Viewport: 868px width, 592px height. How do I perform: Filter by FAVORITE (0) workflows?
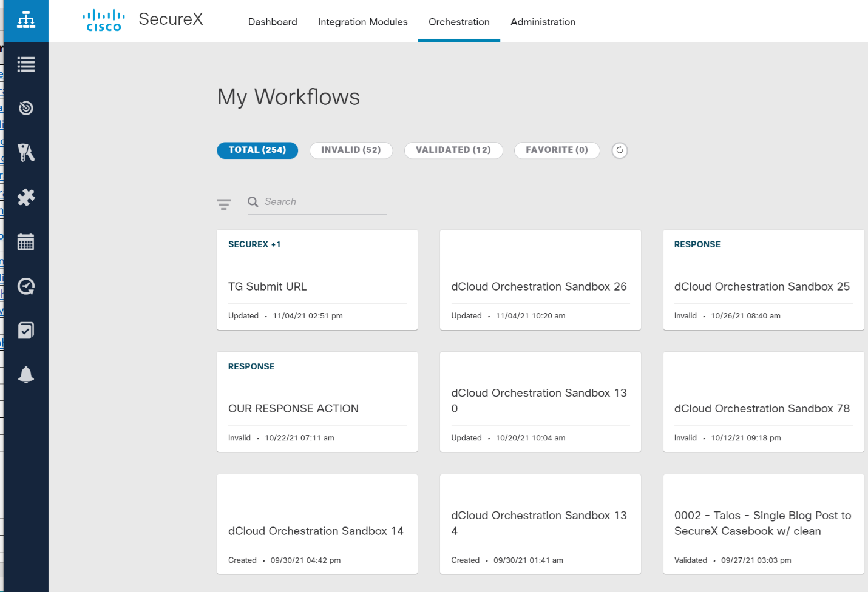(x=557, y=150)
